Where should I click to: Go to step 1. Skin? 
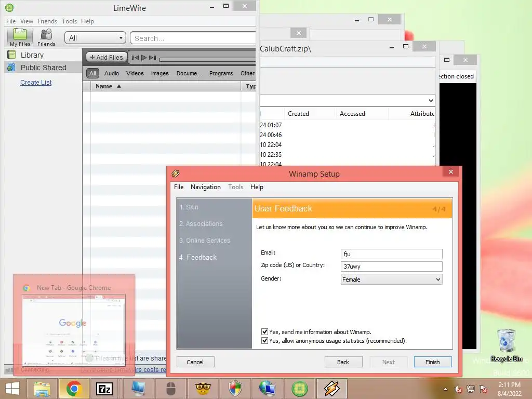point(189,207)
